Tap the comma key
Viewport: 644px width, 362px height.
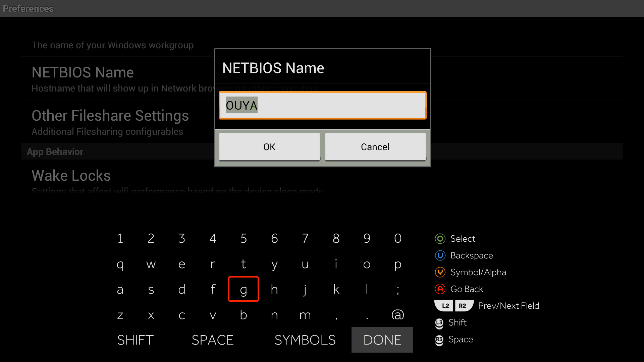coord(336,315)
